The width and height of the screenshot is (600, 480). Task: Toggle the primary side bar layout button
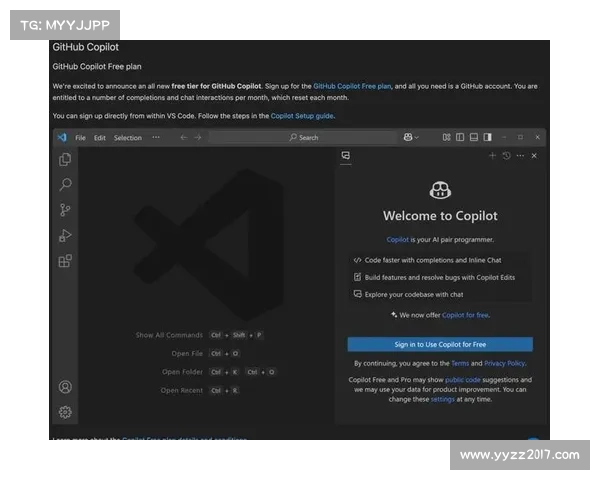[460, 137]
